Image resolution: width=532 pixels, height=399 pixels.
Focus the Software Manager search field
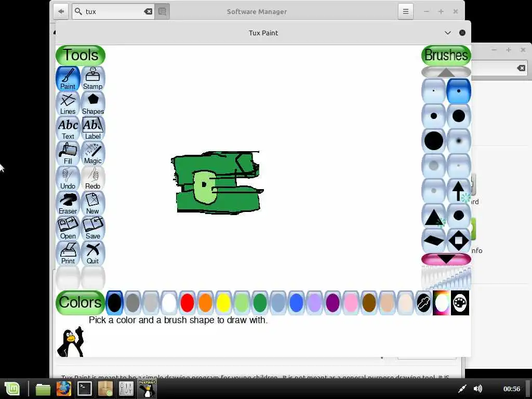point(114,11)
